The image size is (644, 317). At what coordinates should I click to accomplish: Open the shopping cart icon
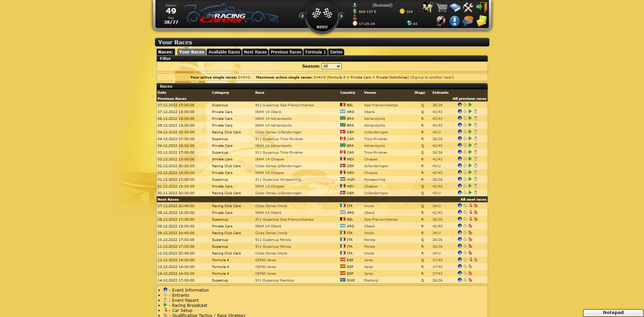point(441,7)
